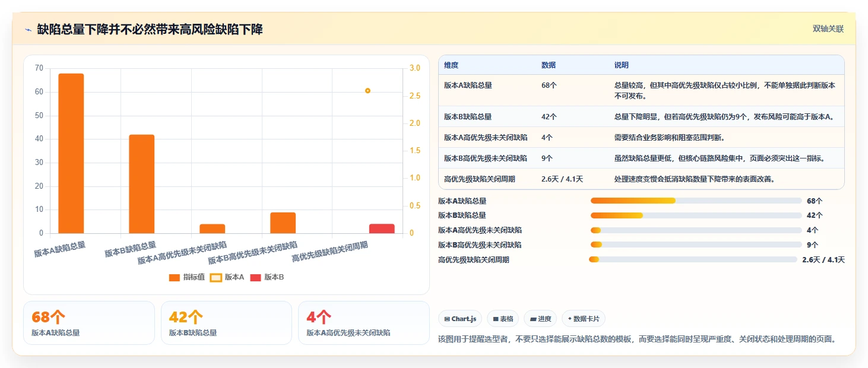Click the 68个 stat card
This screenshot has width=868, height=368.
coord(89,323)
